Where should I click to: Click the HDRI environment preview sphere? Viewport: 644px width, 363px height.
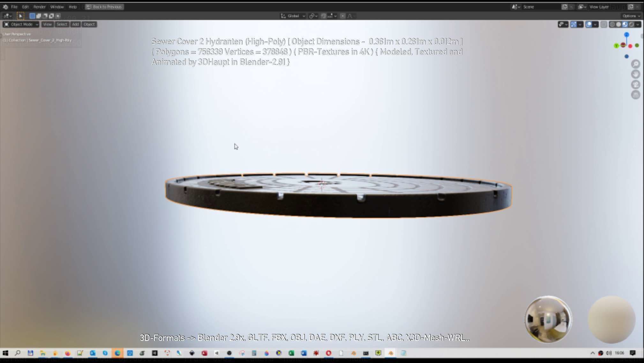coord(548,319)
